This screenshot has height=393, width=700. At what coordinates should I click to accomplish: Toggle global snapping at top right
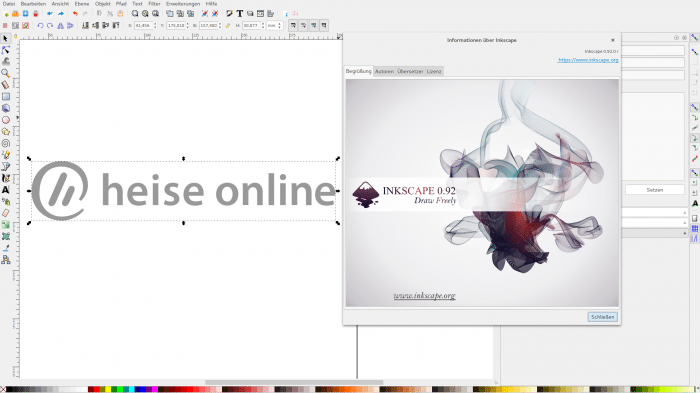tap(695, 38)
